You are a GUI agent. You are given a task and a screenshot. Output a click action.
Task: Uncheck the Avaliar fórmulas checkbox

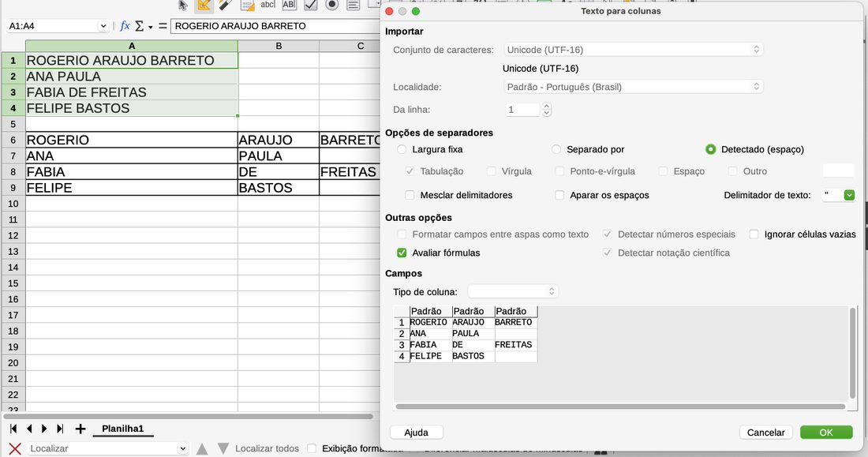402,253
